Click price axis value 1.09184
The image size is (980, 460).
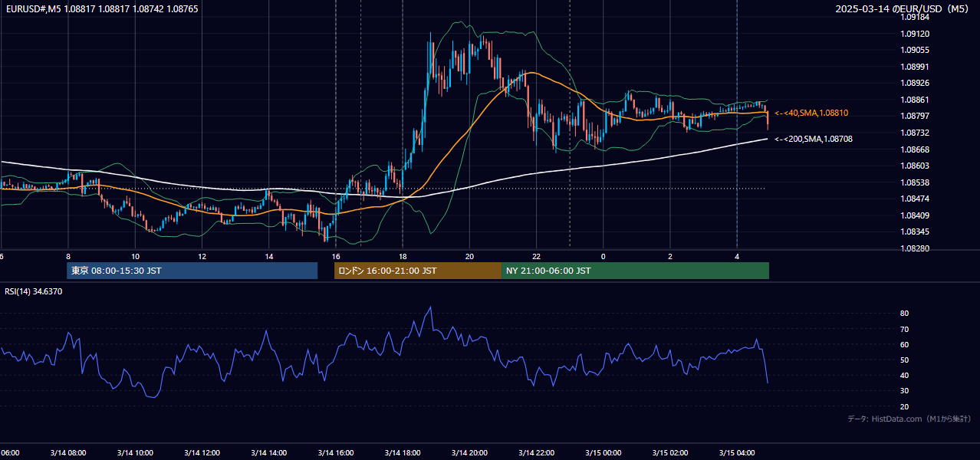point(914,18)
